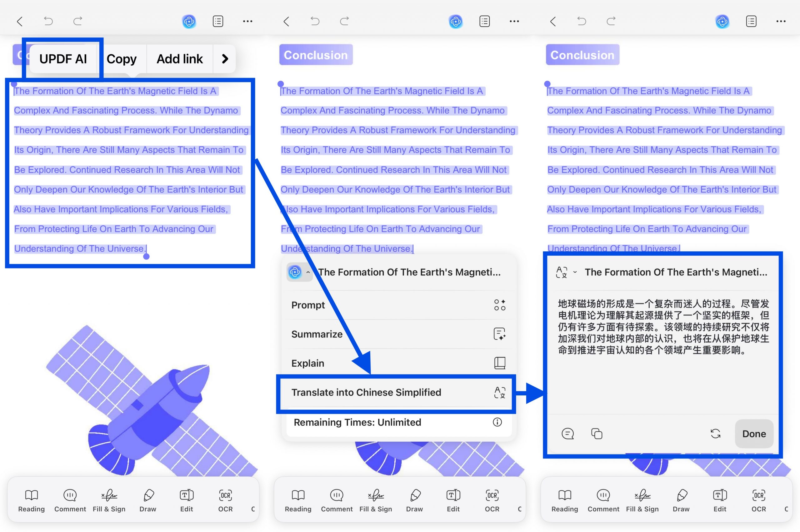Open page list icon in right screen toolbar
The height and width of the screenshot is (532, 800).
coord(751,21)
